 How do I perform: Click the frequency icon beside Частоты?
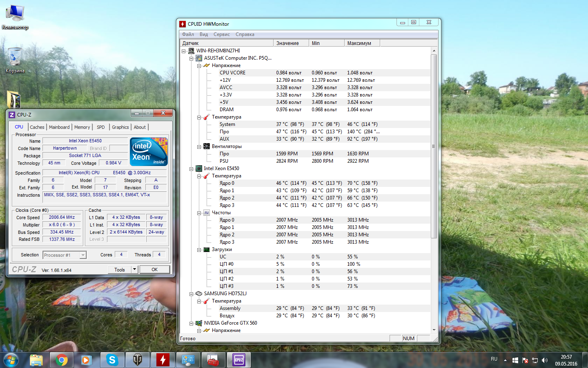tap(207, 213)
